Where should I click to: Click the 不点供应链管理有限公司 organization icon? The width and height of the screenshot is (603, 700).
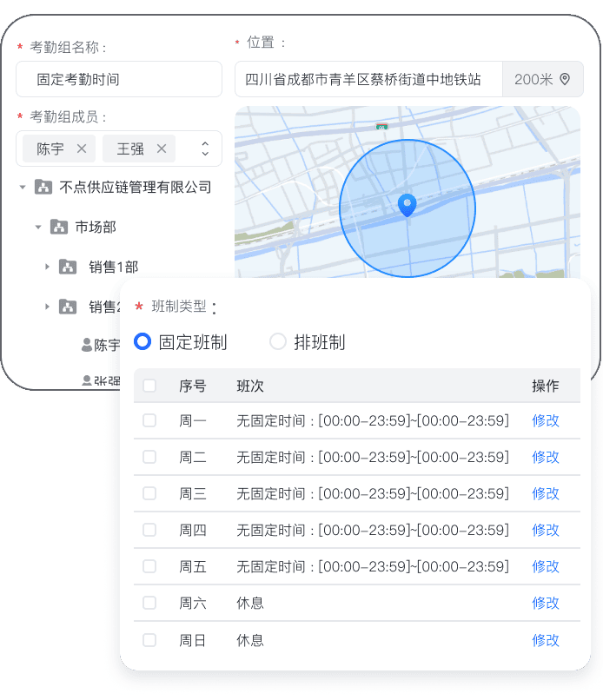pos(43,187)
